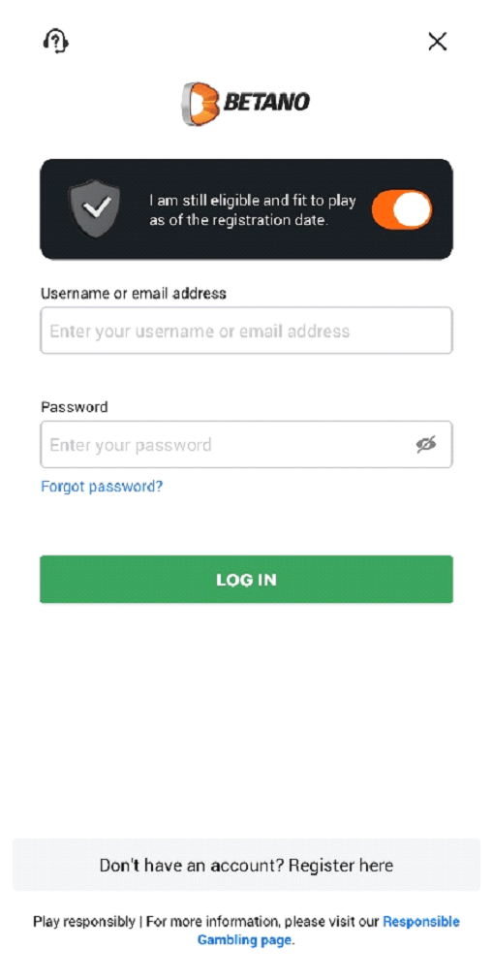Tap the orange Betano B emblem
This screenshot has width=493, height=980.
coord(200,103)
